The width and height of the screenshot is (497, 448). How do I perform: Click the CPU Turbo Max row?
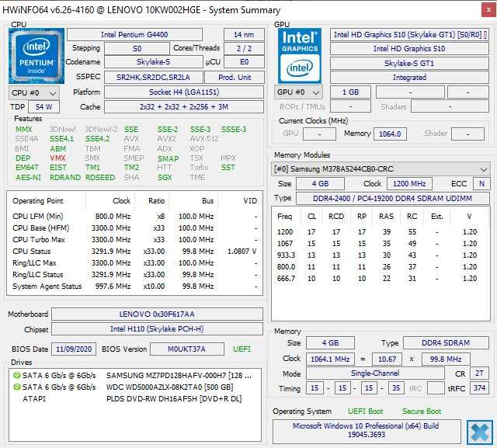134,240
